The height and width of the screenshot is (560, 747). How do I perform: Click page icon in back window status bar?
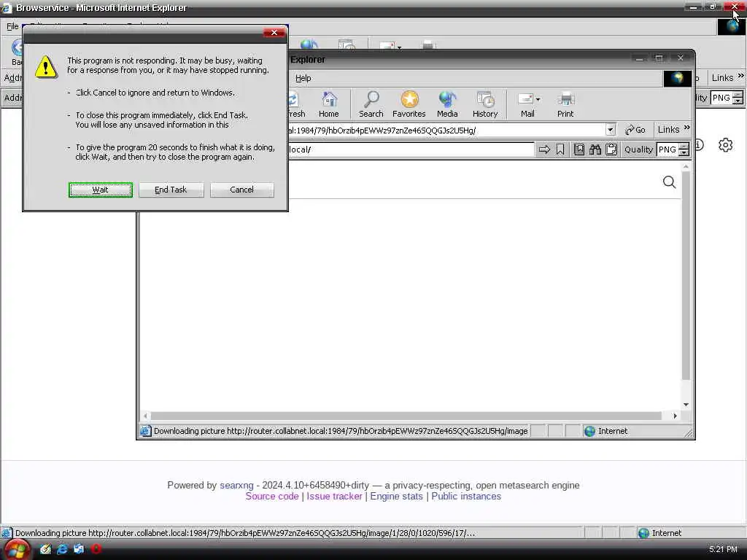[6, 533]
